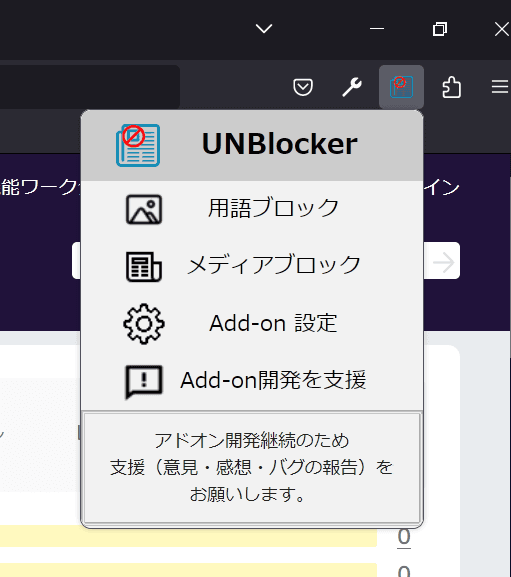Click the UNBlocker popup title text
The width and height of the screenshot is (511, 577).
280,144
